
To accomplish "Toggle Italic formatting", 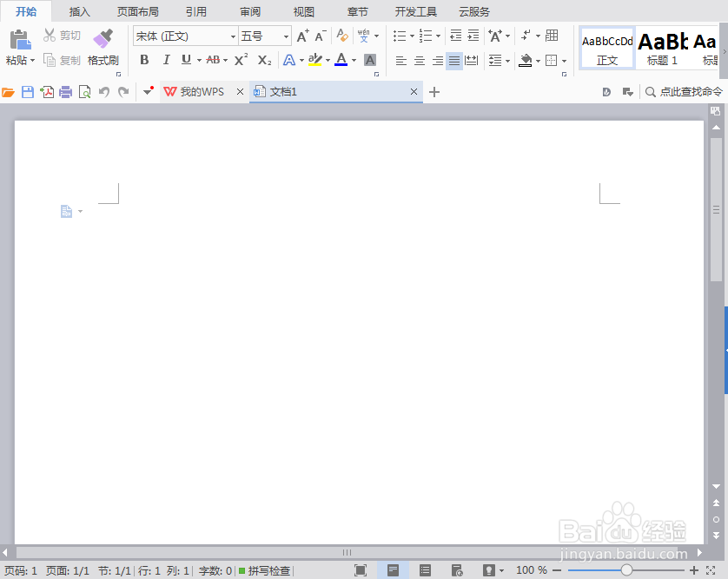I will pyautogui.click(x=166, y=60).
